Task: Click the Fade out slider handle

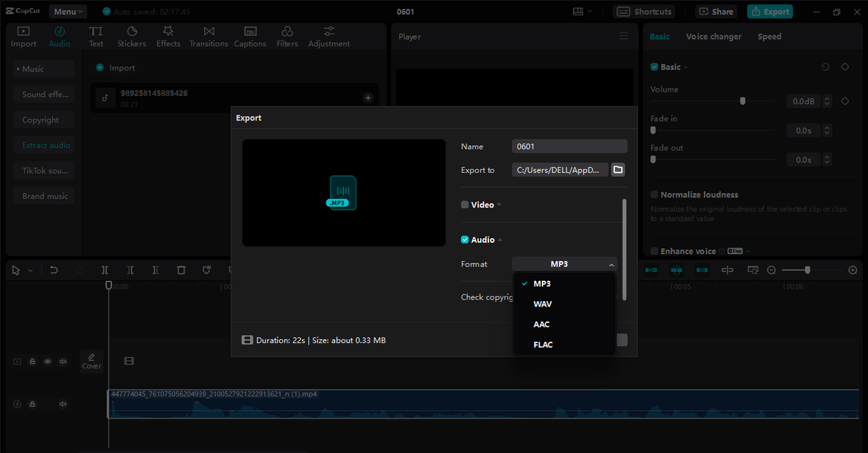Action: pyautogui.click(x=653, y=159)
